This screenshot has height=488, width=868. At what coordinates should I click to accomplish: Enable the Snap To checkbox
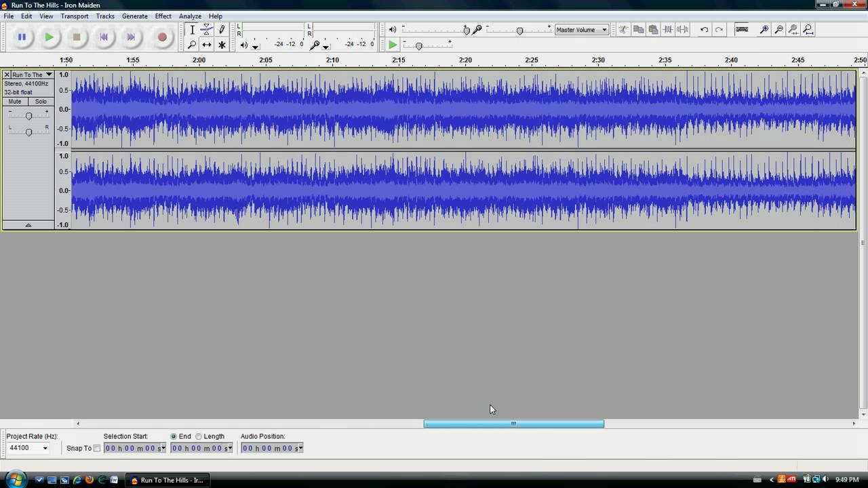[x=96, y=448]
